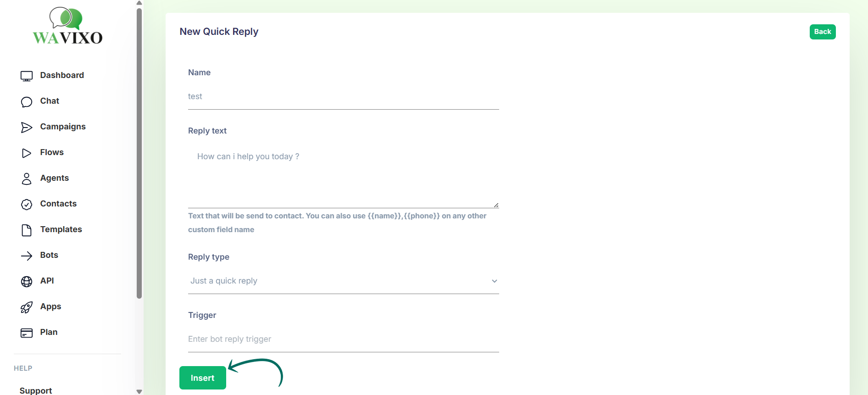Open the Bots menu item
Image resolution: width=868 pixels, height=395 pixels.
(x=49, y=255)
